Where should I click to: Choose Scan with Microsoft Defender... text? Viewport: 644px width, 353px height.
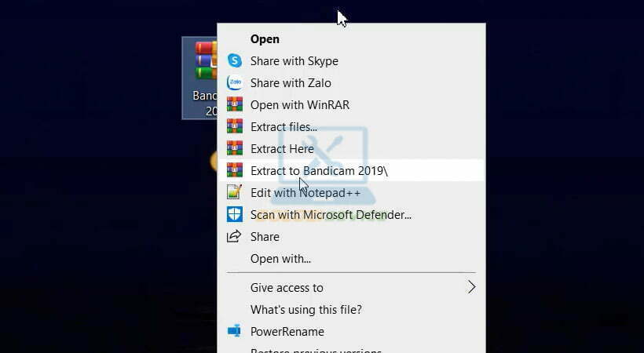click(x=331, y=214)
